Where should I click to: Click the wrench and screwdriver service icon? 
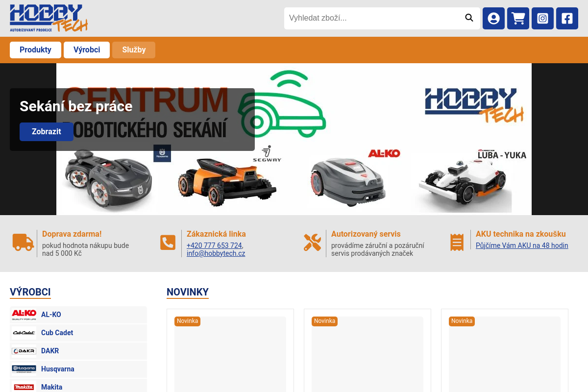(x=312, y=243)
